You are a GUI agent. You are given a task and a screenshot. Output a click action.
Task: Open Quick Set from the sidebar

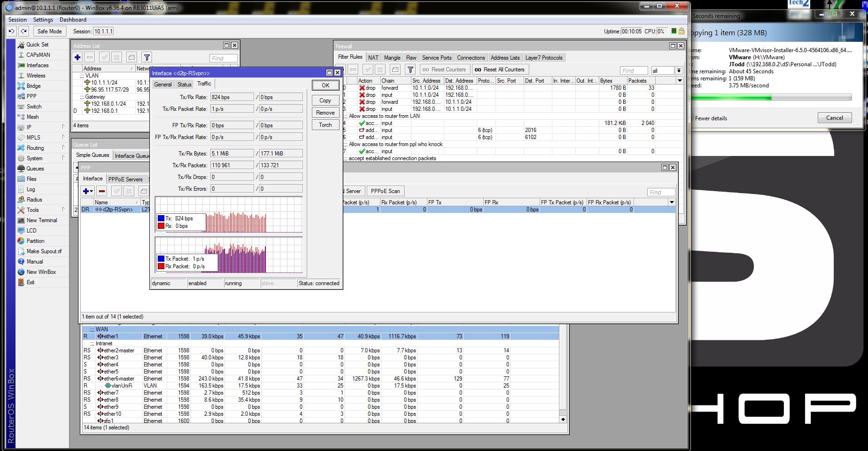[37, 45]
